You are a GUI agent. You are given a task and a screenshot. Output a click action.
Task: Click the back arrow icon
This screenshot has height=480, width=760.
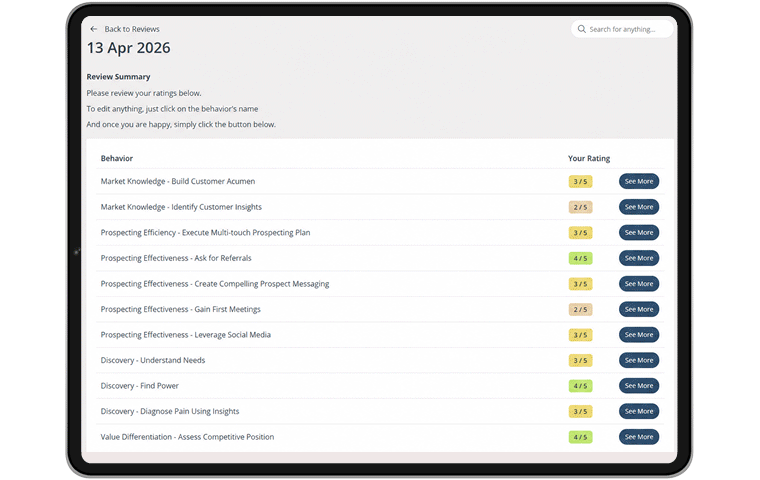click(x=94, y=29)
